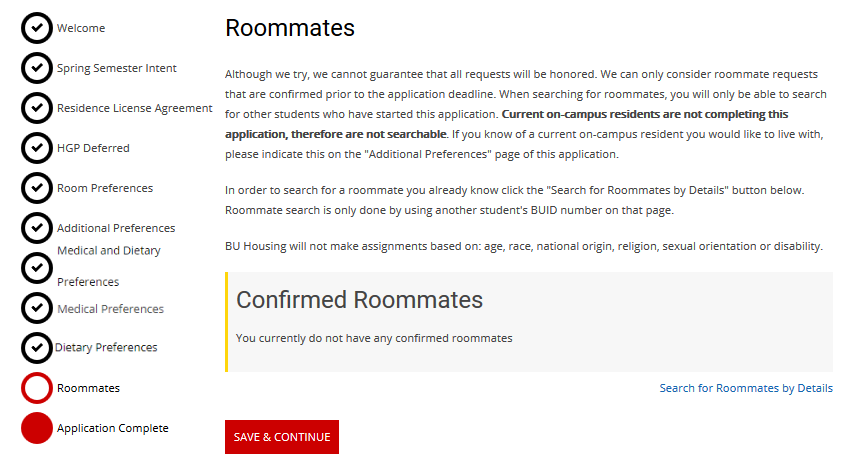Click the Additional Preferences checkmark icon
Viewport: 853px width, 476px height.
click(x=37, y=228)
